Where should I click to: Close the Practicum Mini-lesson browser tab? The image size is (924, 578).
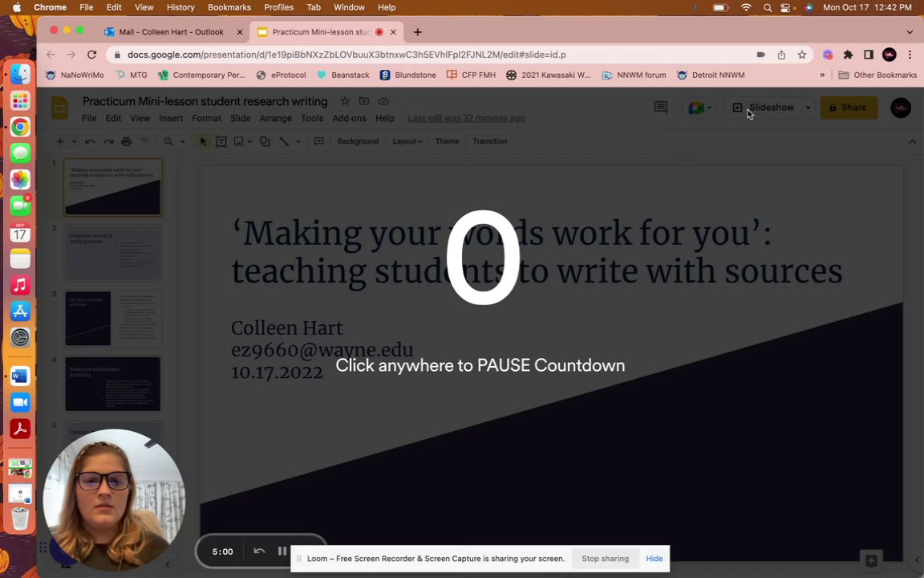(393, 32)
